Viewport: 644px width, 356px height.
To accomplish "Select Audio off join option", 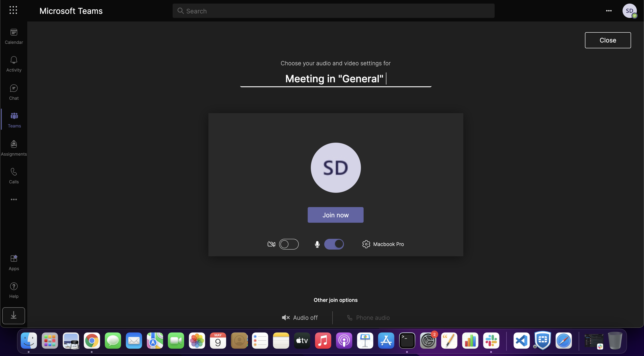I will click(299, 318).
